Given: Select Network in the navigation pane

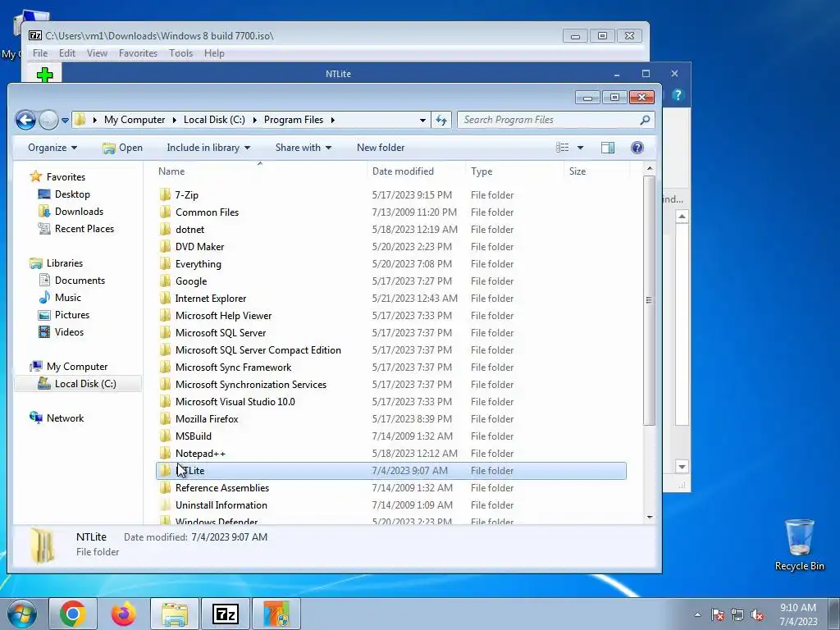Looking at the screenshot, I should click(65, 418).
